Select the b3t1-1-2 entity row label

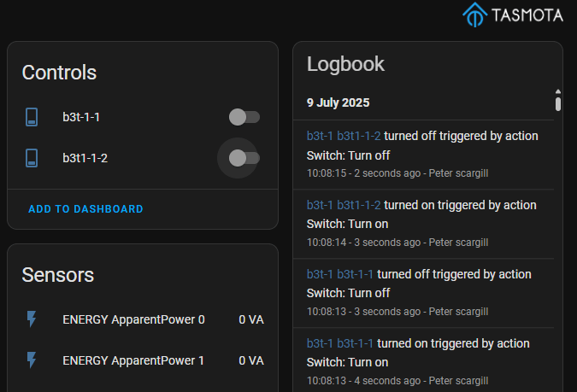click(x=85, y=158)
